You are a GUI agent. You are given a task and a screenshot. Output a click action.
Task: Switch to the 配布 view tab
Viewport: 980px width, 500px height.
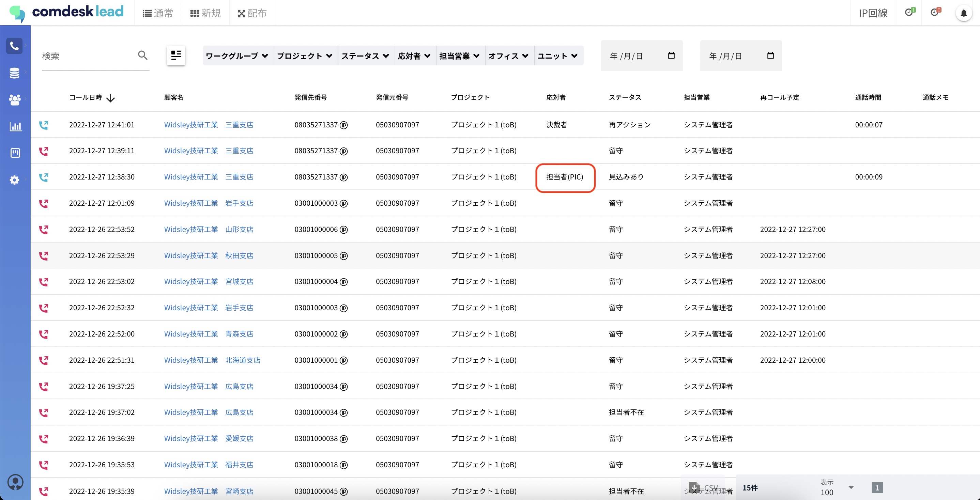[252, 13]
